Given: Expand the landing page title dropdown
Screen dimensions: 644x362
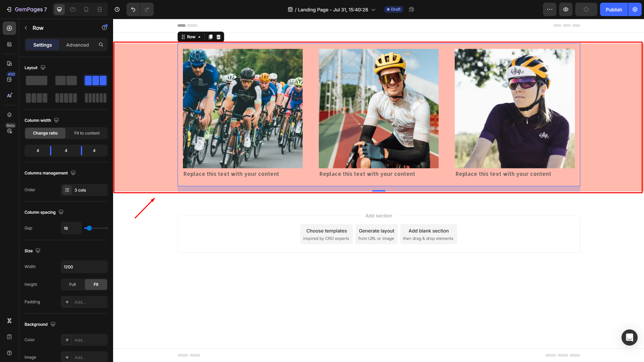Looking at the screenshot, I should pos(373,10).
